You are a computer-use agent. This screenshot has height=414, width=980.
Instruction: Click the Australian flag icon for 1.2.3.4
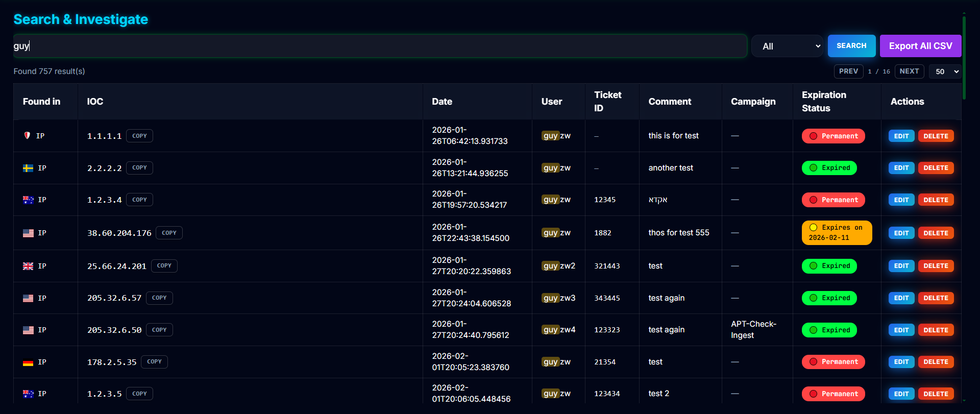point(28,200)
